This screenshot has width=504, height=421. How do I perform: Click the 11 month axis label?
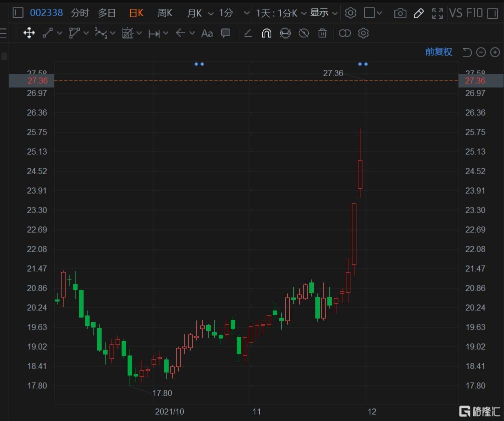[x=256, y=411]
